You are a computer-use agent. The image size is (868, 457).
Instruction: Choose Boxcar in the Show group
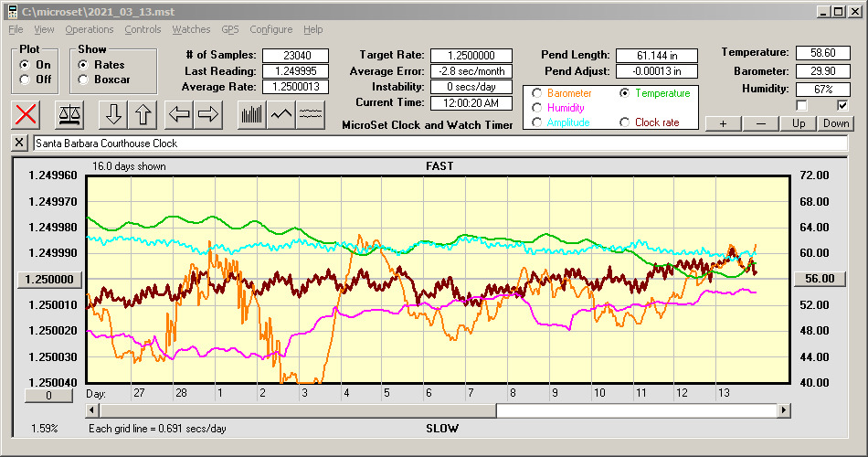[x=83, y=80]
